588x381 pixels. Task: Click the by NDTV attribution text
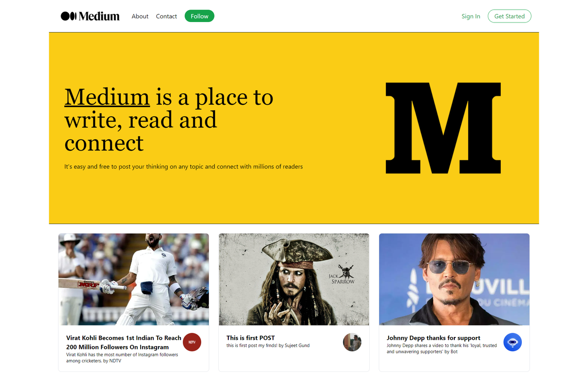point(114,361)
